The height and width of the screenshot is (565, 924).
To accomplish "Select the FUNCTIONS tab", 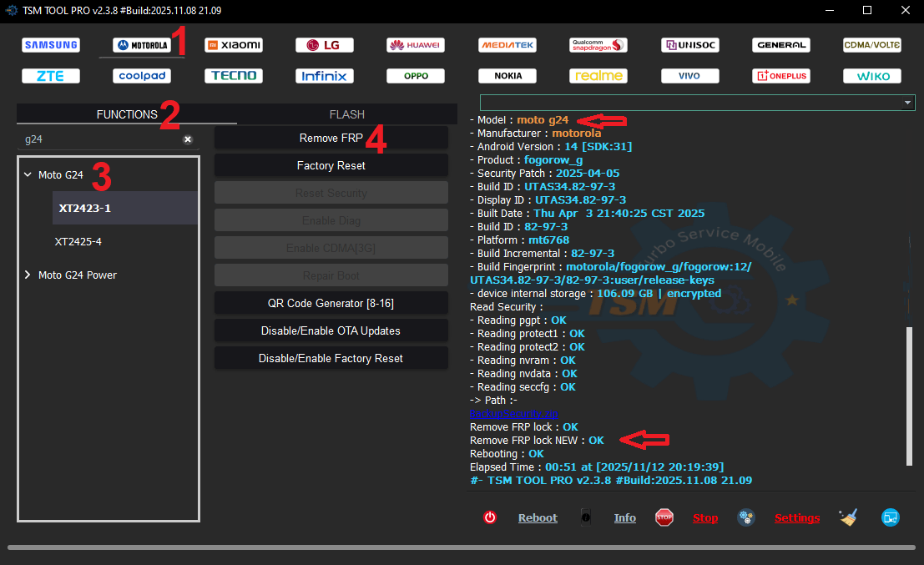I will coord(127,114).
